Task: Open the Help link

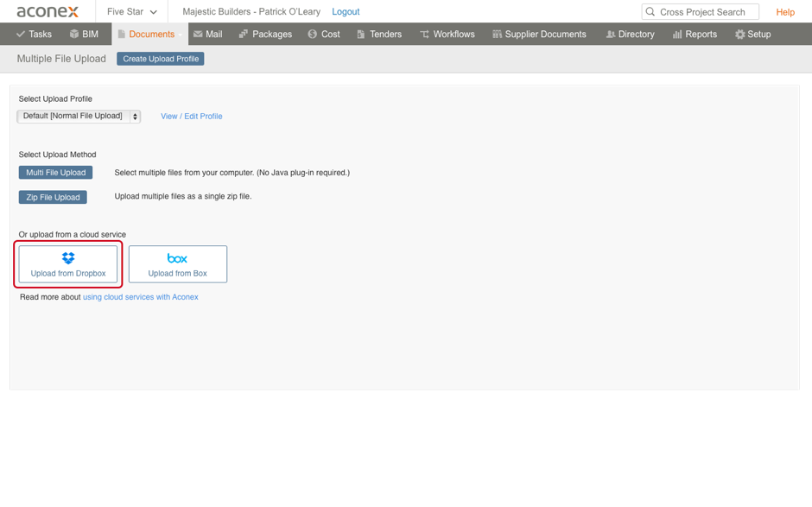Action: (785, 12)
